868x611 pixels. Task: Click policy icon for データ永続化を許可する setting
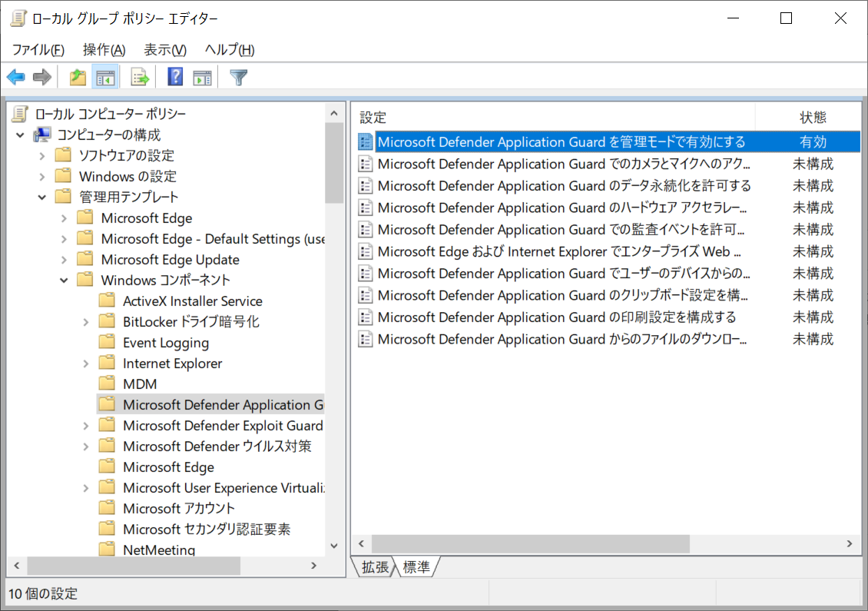pyautogui.click(x=366, y=185)
